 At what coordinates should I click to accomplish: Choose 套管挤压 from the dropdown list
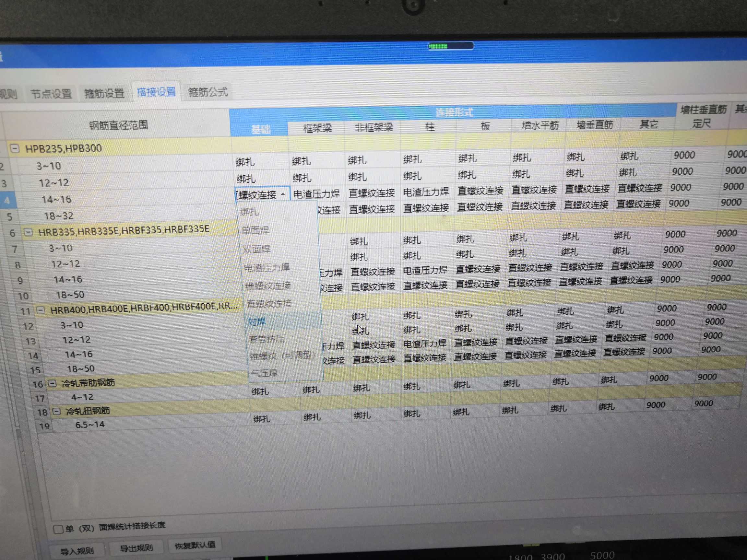tap(267, 339)
